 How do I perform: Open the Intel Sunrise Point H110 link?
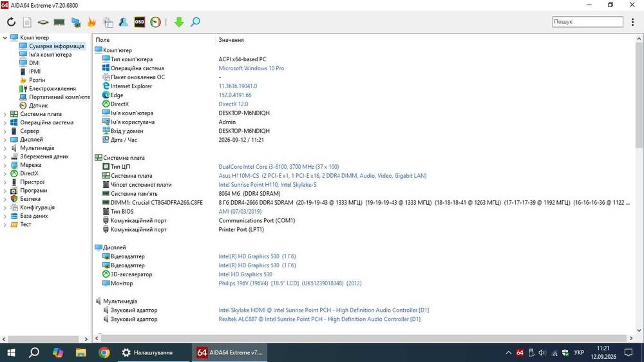point(267,185)
